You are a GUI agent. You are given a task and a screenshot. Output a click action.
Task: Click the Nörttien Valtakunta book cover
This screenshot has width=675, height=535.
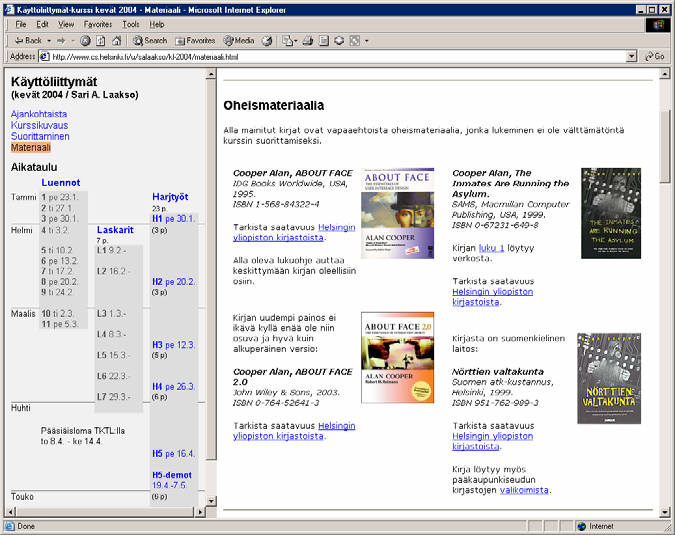(609, 378)
